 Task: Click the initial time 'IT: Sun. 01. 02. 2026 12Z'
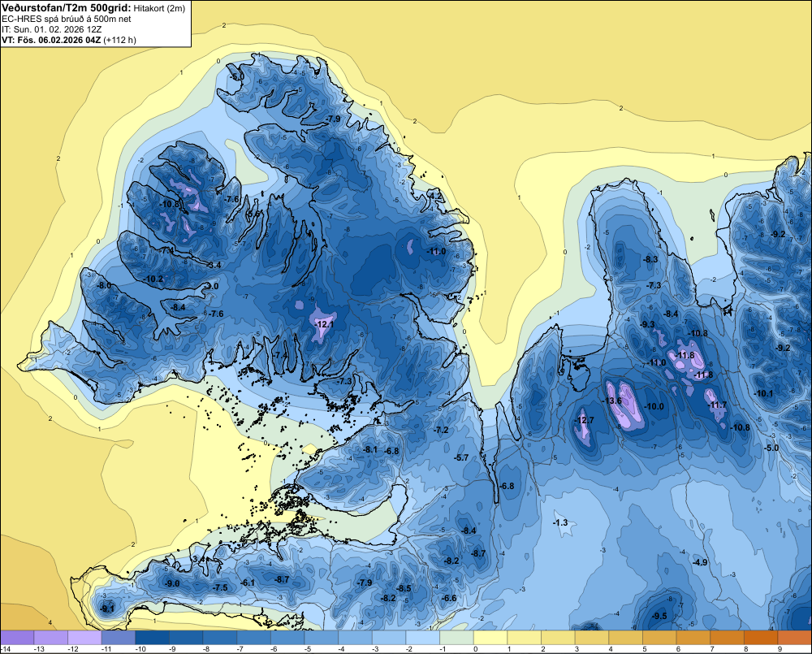(x=51, y=29)
